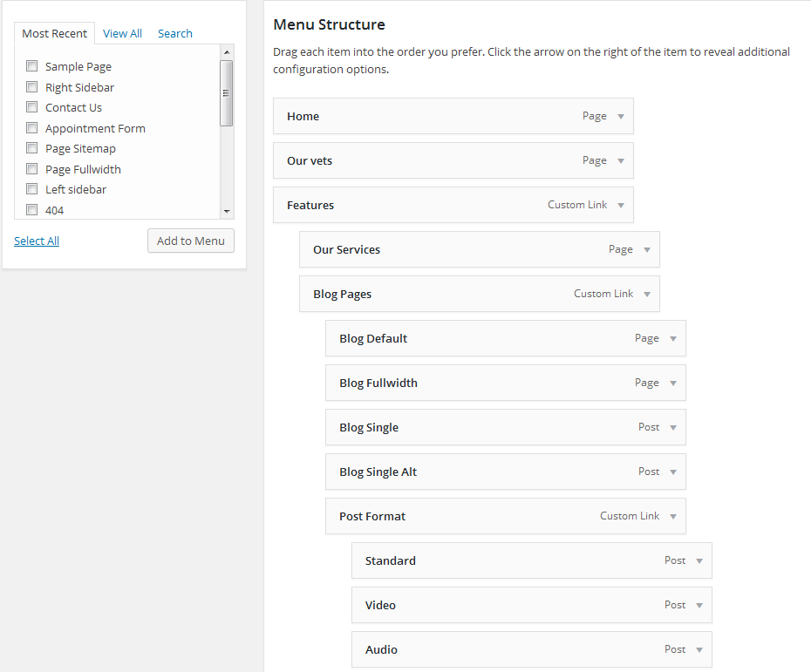Expand the Blog Default item arrow
811x672 pixels.
click(x=673, y=338)
